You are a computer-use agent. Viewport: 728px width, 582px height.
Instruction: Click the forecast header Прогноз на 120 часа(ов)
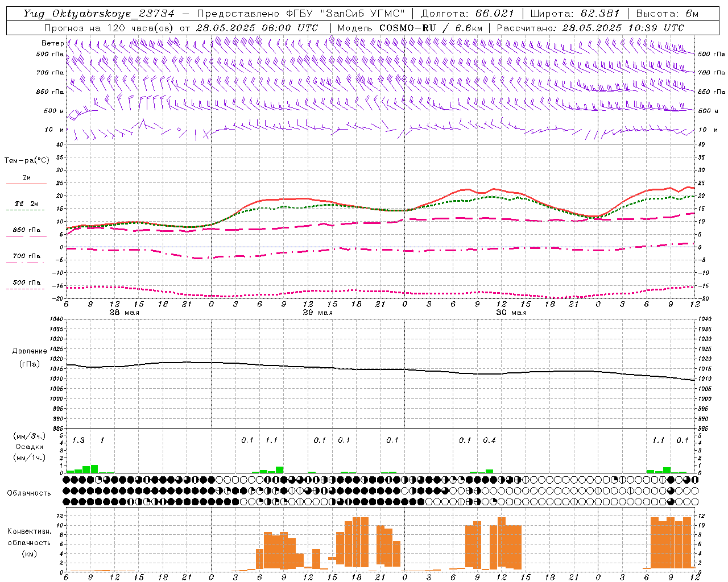point(109,28)
